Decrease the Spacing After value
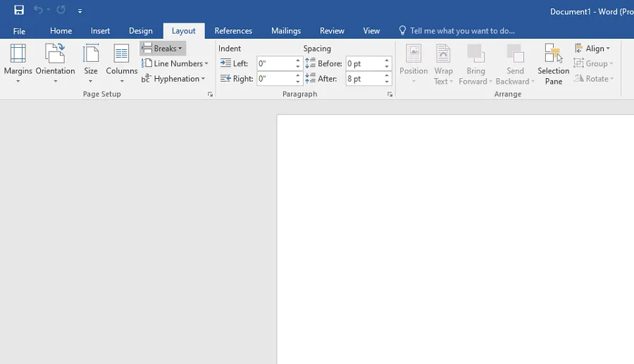634x364 pixels. [x=387, y=82]
